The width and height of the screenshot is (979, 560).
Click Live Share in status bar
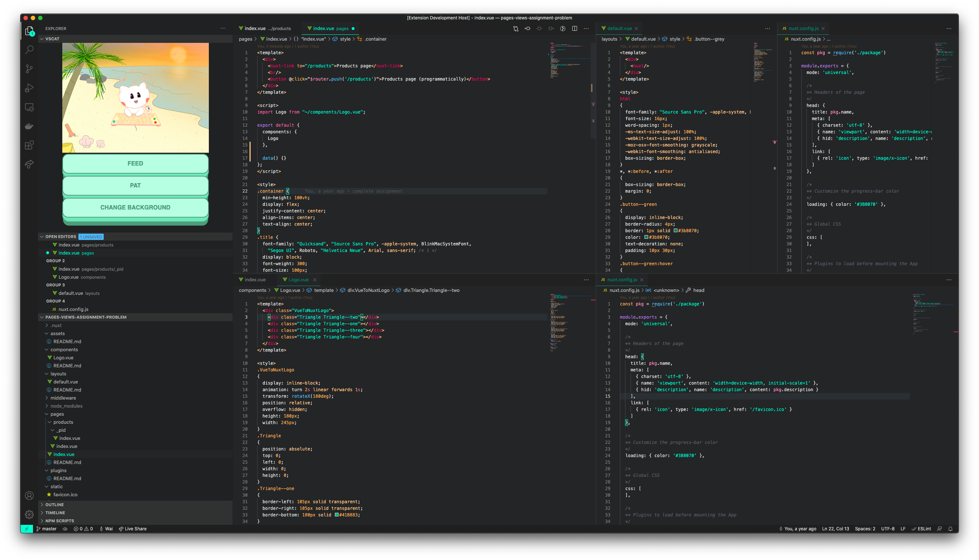pos(132,529)
